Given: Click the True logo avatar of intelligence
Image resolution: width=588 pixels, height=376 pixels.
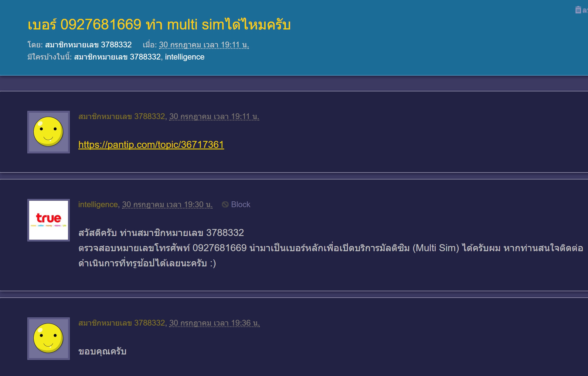Looking at the screenshot, I should (x=49, y=220).
